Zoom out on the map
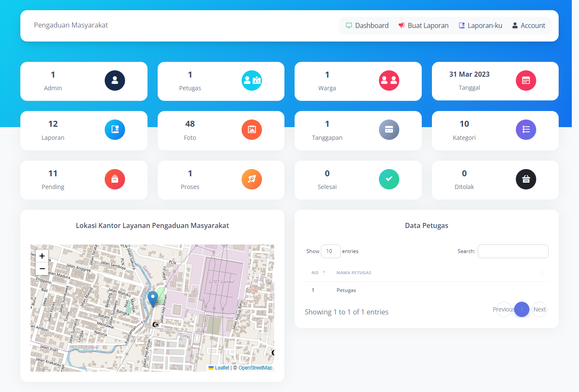This screenshot has width=579, height=392. coord(42,269)
